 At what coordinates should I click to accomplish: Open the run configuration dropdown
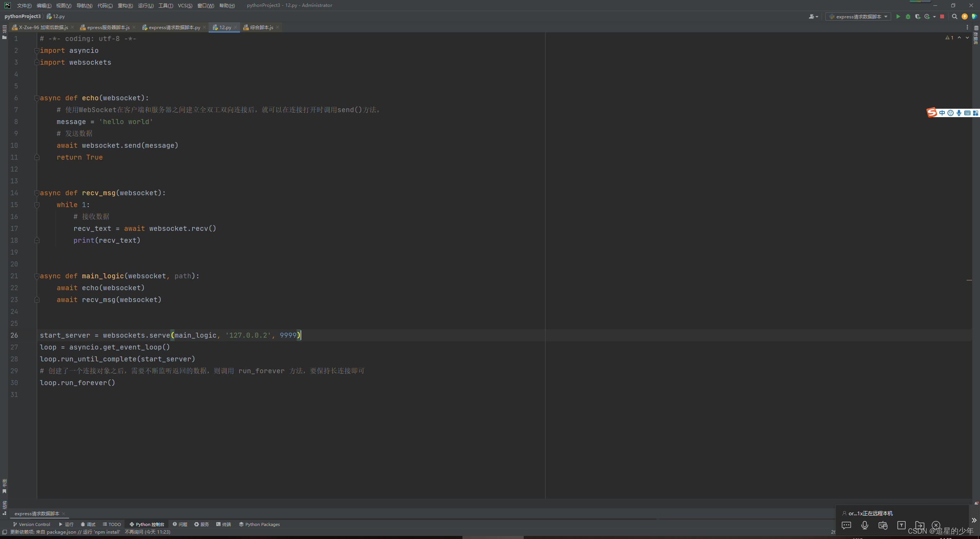[x=858, y=16]
